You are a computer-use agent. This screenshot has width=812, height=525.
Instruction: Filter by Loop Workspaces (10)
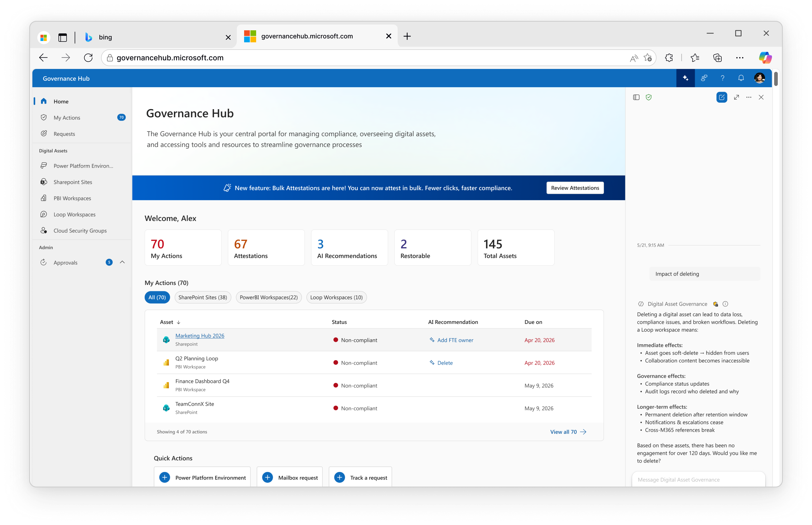coord(336,297)
